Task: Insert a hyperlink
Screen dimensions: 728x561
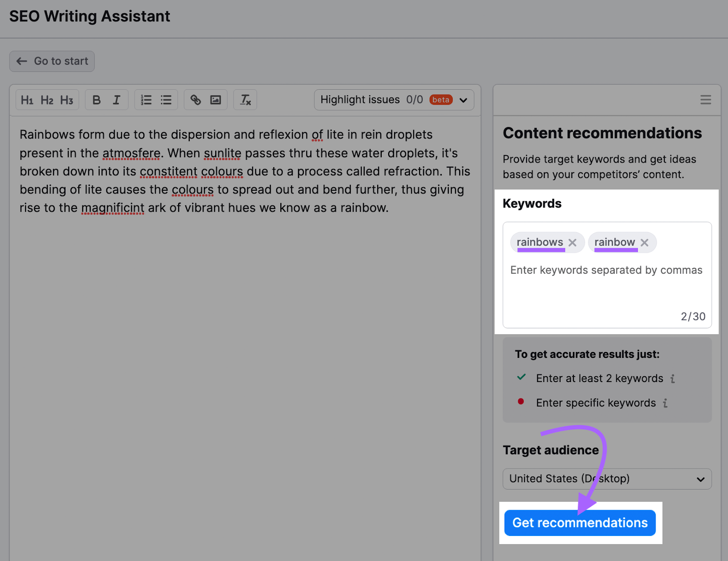Action: pyautogui.click(x=196, y=100)
